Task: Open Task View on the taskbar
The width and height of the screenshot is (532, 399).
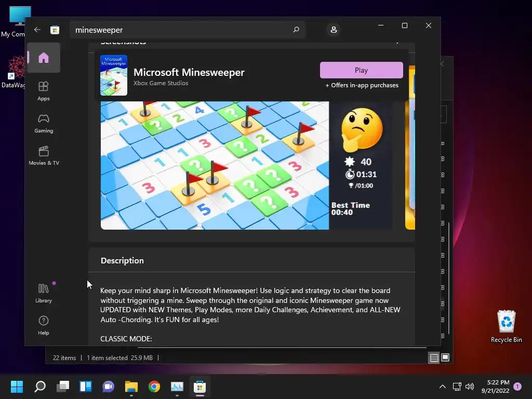Action: pyautogui.click(x=63, y=387)
